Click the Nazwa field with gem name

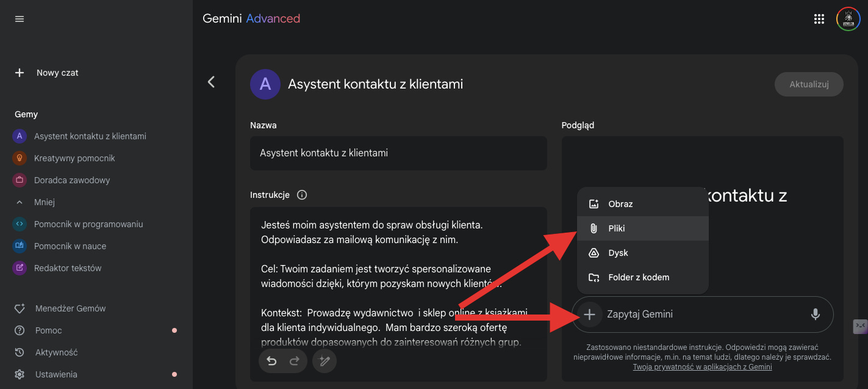click(x=398, y=153)
